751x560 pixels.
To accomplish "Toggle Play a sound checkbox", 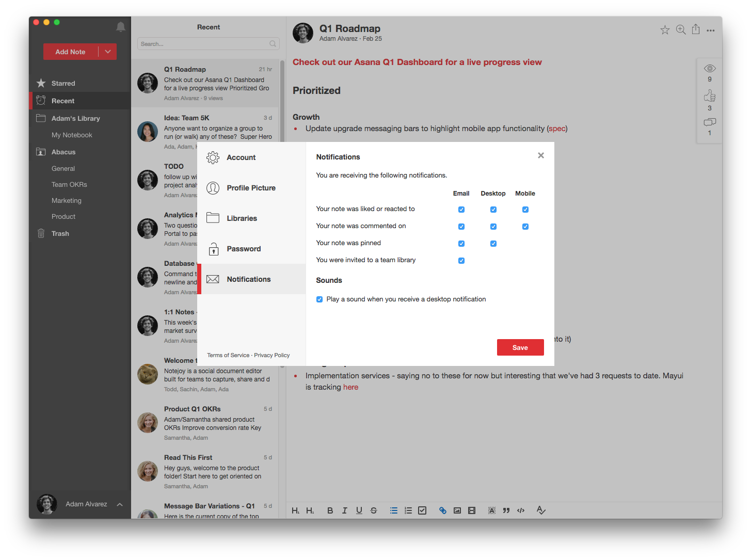I will tap(319, 299).
